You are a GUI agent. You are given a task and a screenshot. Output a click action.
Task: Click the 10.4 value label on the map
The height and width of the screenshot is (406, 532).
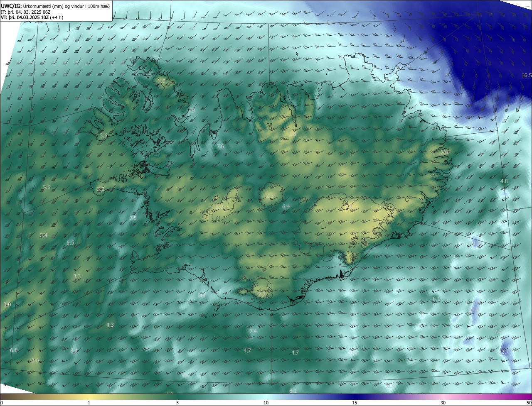pos(389,386)
